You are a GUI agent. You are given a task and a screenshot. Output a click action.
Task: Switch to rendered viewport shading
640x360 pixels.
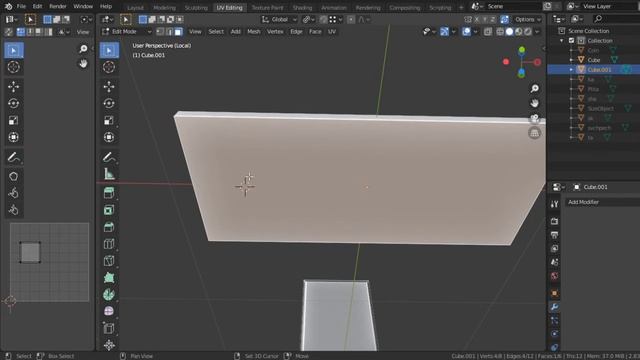click(x=528, y=32)
